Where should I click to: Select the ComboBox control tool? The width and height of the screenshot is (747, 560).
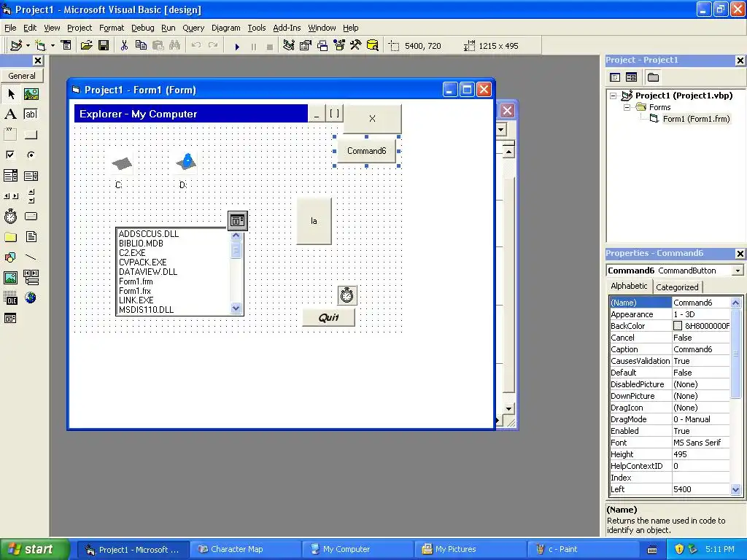click(10, 176)
